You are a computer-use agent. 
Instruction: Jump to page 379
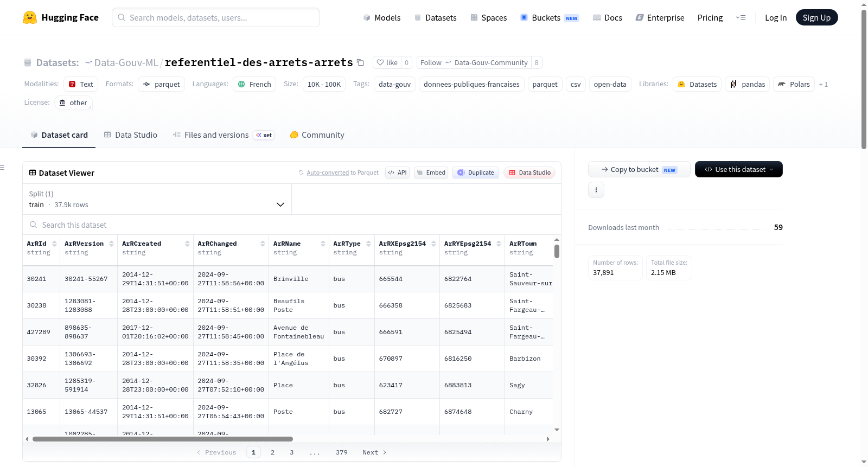[x=342, y=452]
